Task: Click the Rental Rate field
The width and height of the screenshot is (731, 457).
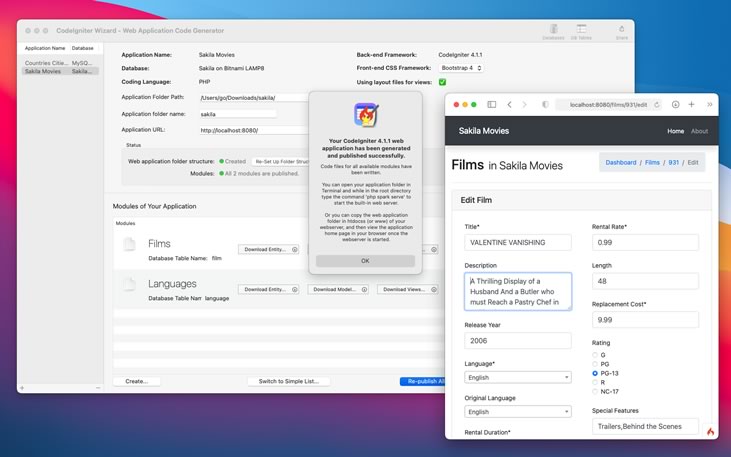Action: coord(645,242)
